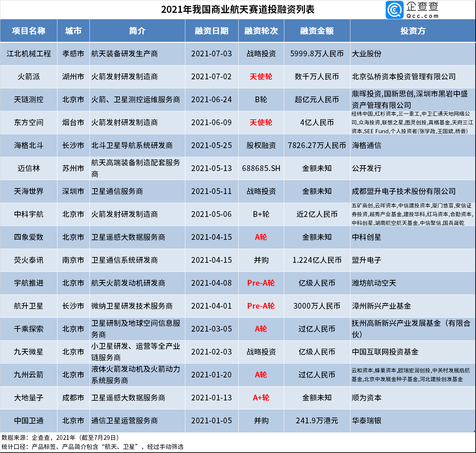Click the table title 2021年我国商业航天赛道投融资列表
476x453 pixels.
pyautogui.click(x=238, y=9)
